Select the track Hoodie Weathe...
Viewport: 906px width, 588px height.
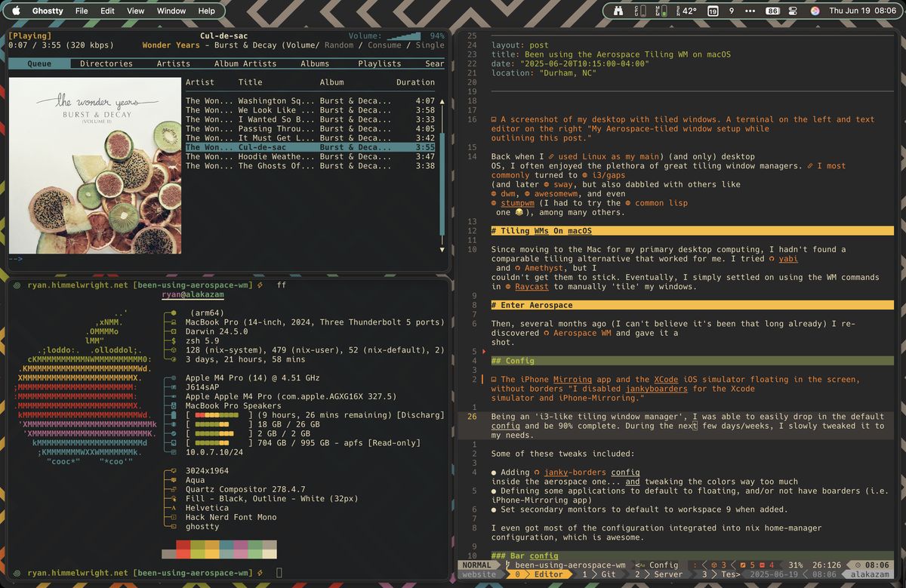coord(310,156)
